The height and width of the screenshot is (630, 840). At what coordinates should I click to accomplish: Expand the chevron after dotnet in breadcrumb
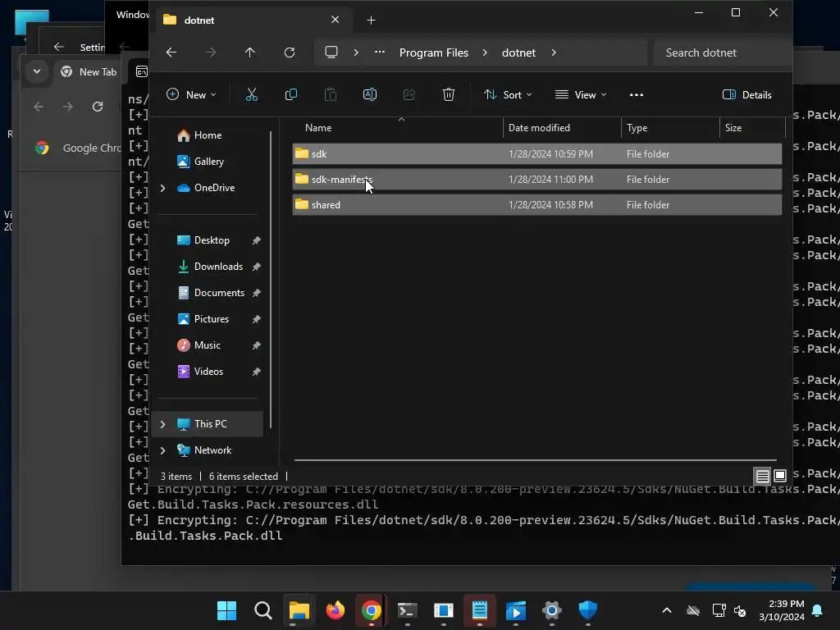point(554,52)
